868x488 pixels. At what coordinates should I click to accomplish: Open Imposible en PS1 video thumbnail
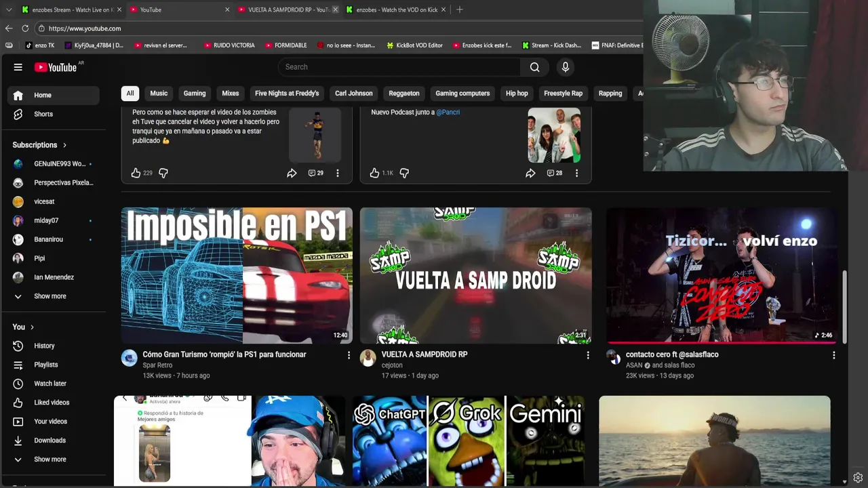click(237, 275)
